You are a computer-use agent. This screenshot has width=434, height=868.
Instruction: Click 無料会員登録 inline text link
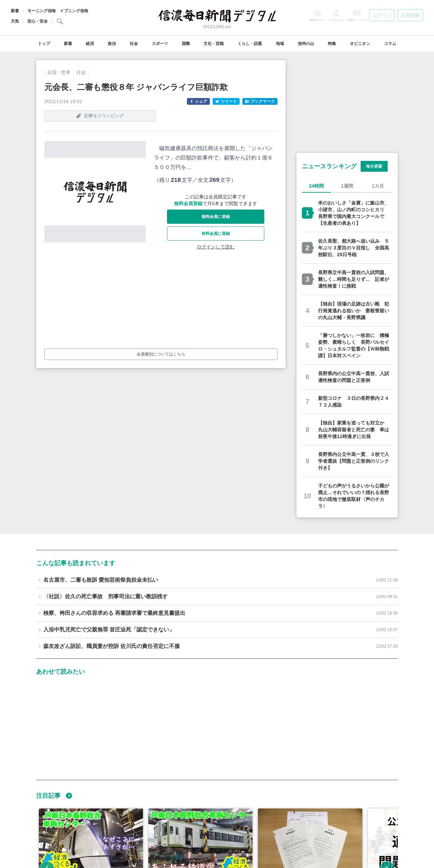(x=188, y=203)
